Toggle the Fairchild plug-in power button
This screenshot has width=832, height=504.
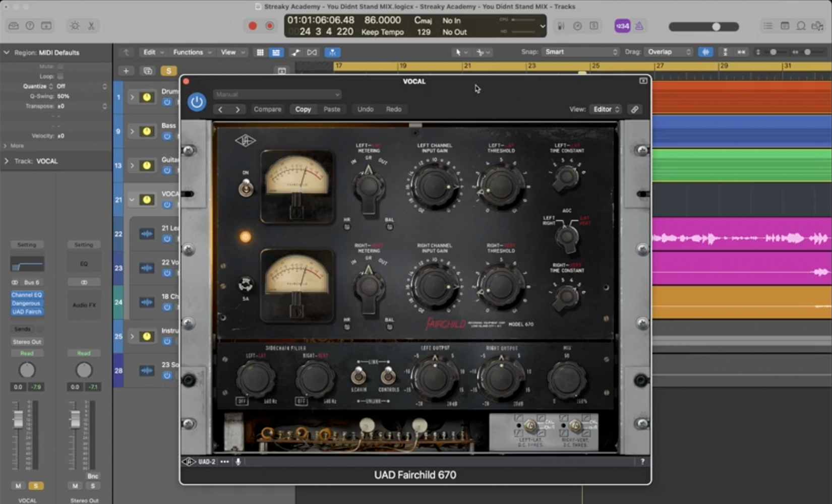197,102
